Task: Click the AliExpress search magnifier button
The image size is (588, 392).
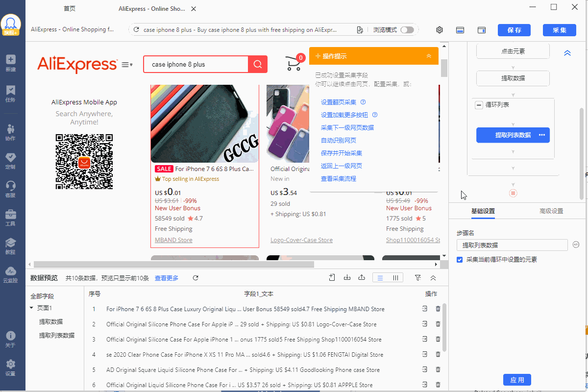Action: (258, 64)
